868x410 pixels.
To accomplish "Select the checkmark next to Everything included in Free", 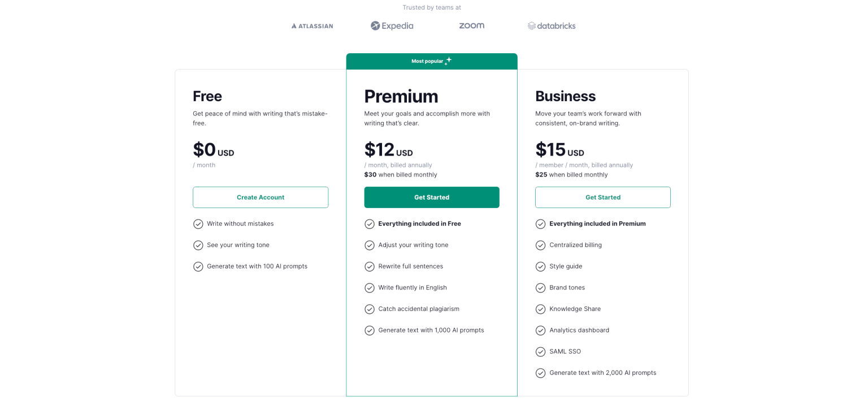I will point(370,224).
